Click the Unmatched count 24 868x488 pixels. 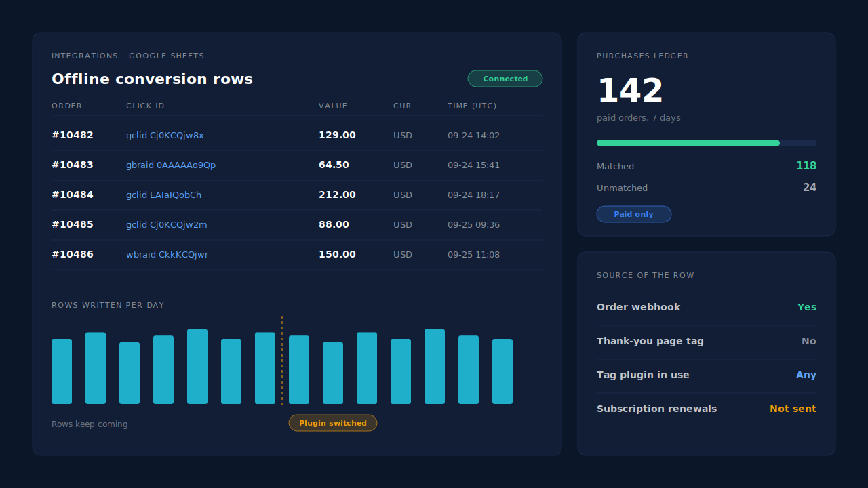(810, 188)
